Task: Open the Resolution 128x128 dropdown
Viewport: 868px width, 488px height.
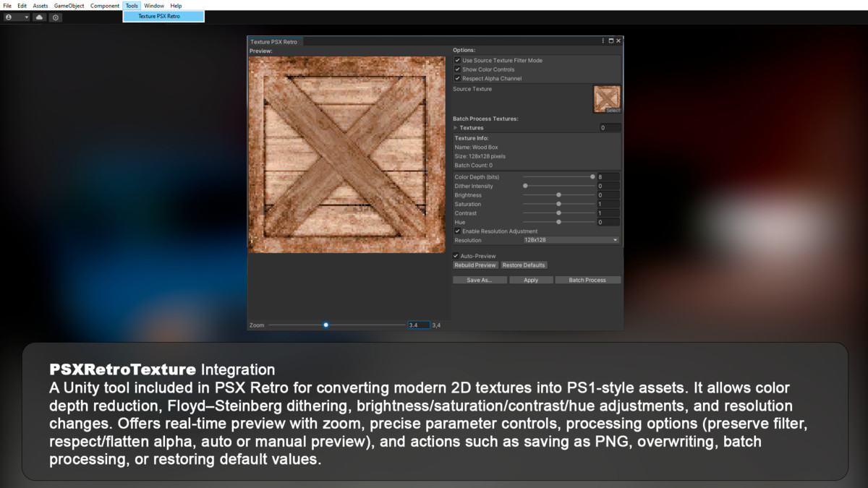Action: tap(571, 239)
